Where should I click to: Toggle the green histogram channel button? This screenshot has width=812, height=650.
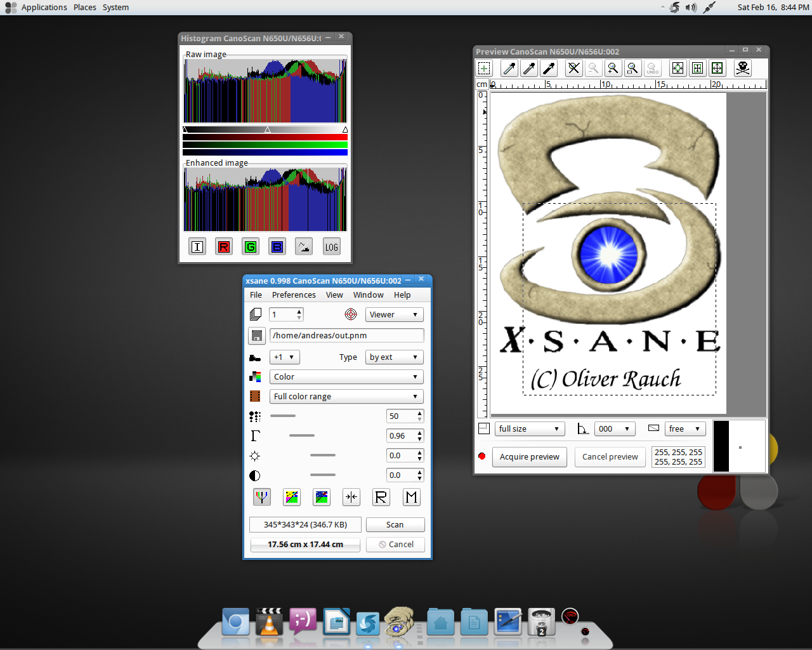(x=251, y=247)
